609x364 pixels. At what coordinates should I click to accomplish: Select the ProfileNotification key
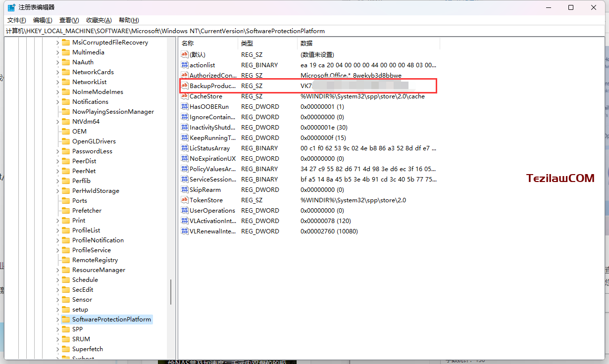pos(98,240)
